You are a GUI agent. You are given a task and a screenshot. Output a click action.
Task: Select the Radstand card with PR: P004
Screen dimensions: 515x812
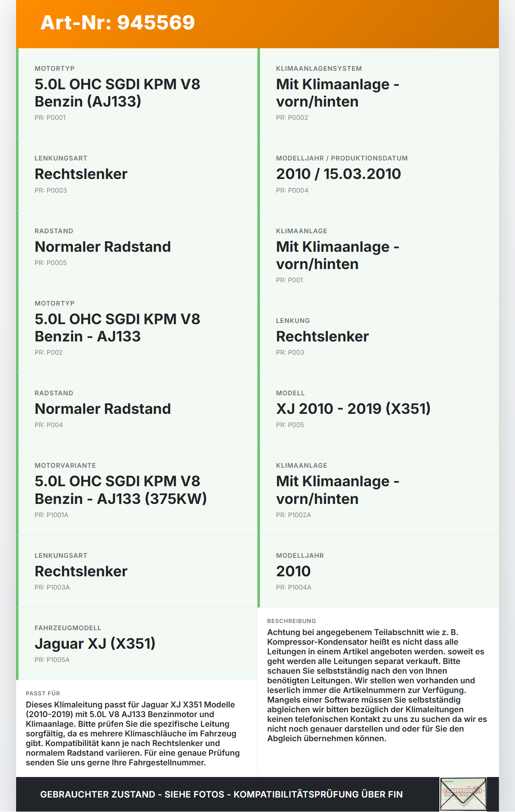pos(137,409)
